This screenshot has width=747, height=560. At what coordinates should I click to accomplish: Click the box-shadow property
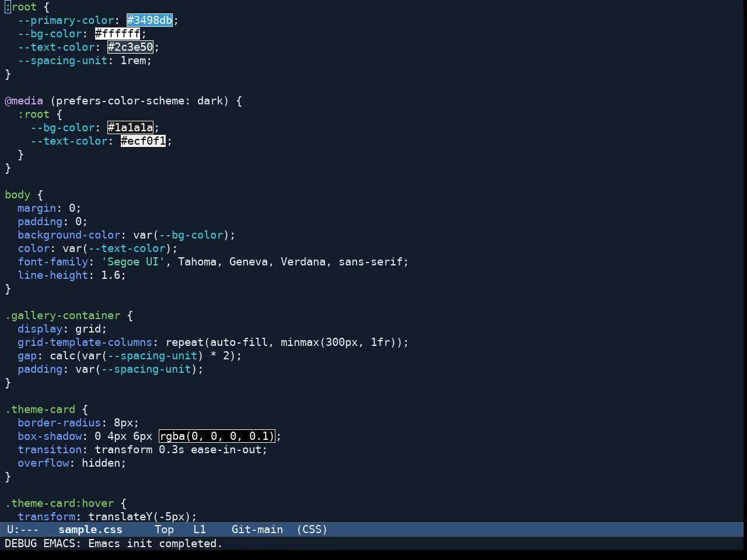coord(50,436)
